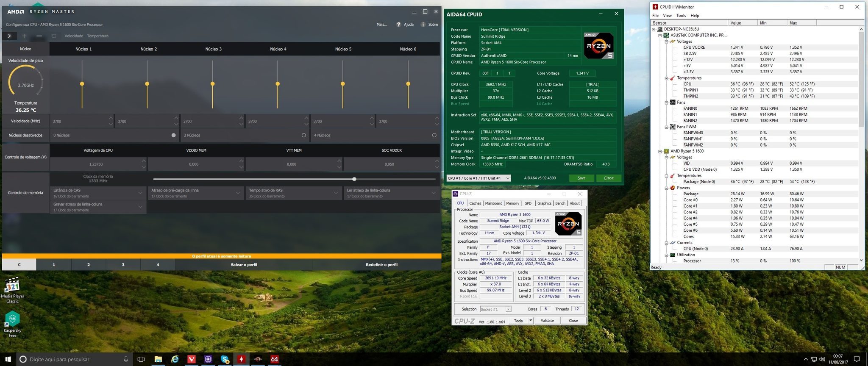
Task: Click the plus icon in Ryzen Master toolbar
Action: click(x=24, y=36)
